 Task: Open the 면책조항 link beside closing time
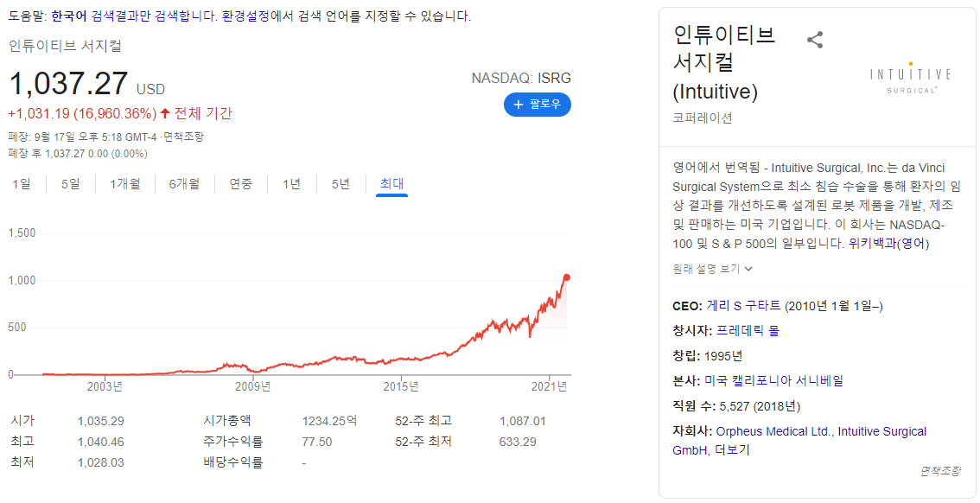point(183,137)
